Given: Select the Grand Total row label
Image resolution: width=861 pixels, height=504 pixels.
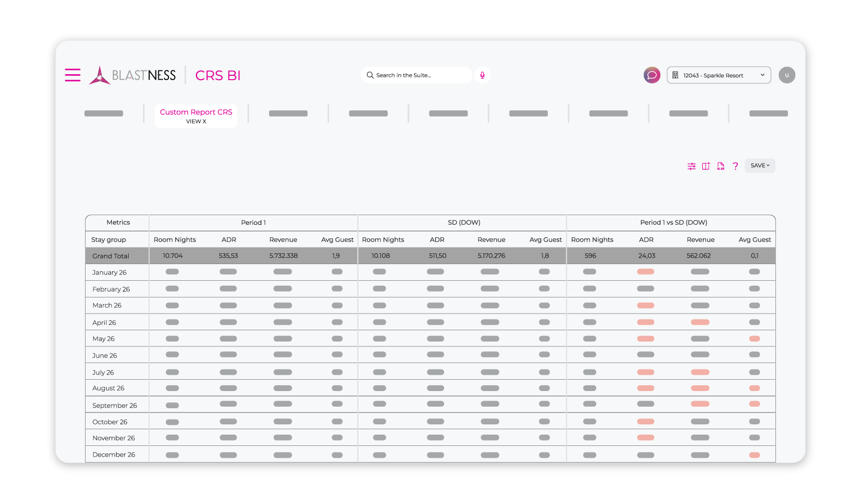Looking at the screenshot, I should coord(110,256).
